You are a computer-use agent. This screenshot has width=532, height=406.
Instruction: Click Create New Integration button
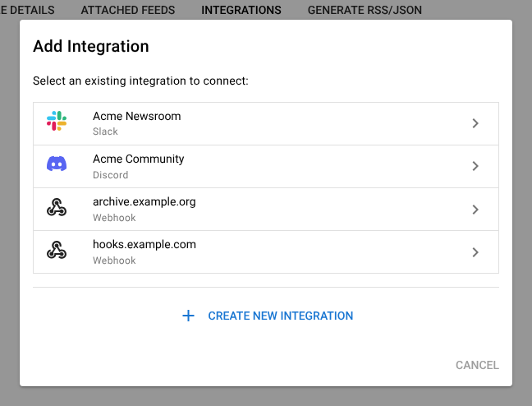tap(268, 316)
